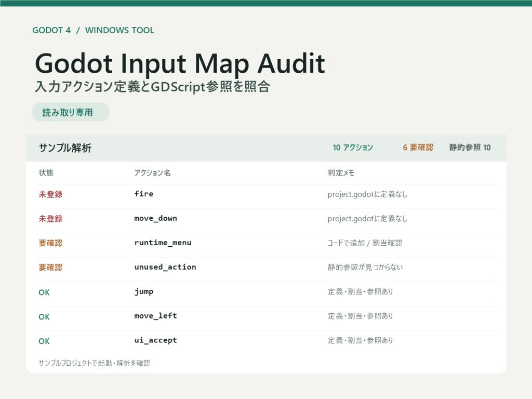The height and width of the screenshot is (399, 532).
Task: Click the memo in ui_accept row
Action: click(361, 341)
